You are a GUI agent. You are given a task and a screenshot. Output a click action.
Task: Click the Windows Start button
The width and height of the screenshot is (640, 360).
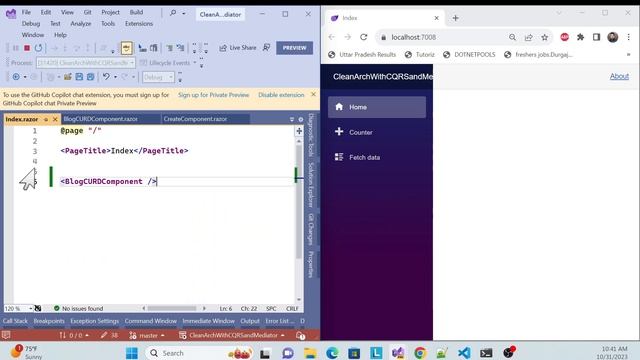click(131, 353)
